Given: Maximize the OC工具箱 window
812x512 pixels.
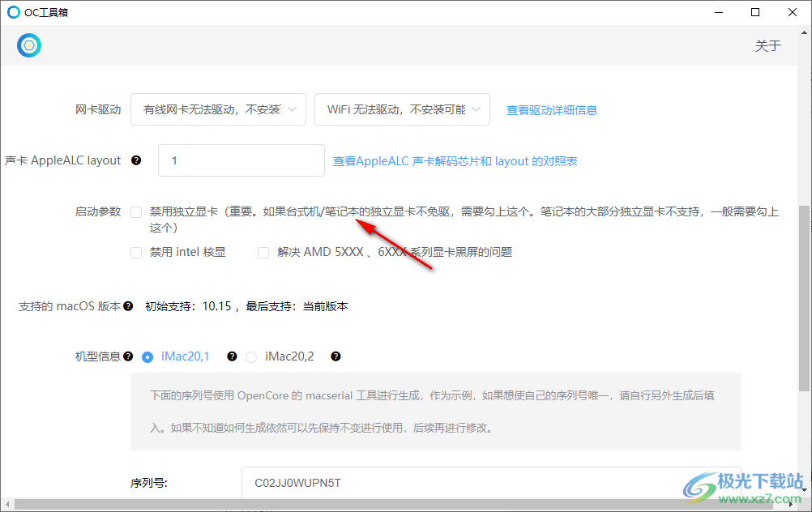Looking at the screenshot, I should click(x=755, y=12).
